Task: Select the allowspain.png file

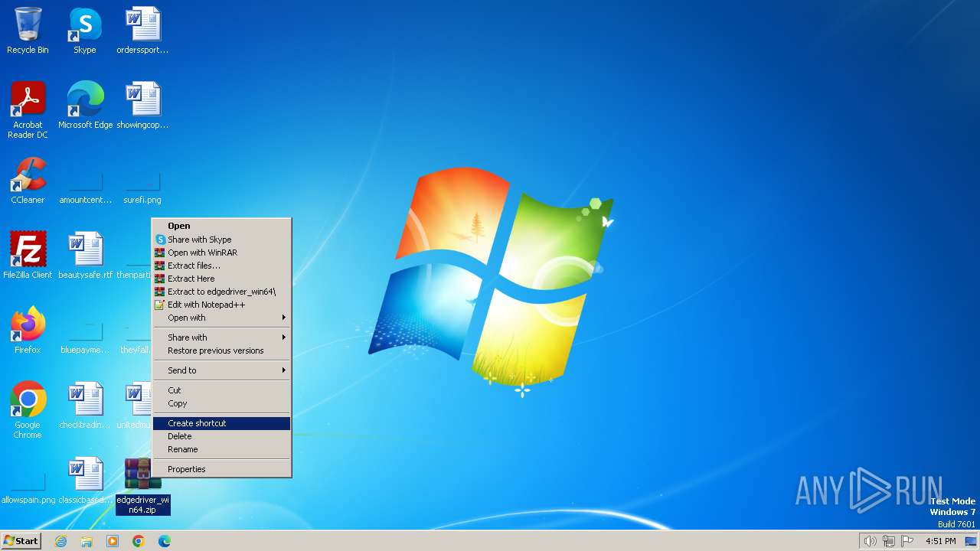Action: pyautogui.click(x=28, y=488)
